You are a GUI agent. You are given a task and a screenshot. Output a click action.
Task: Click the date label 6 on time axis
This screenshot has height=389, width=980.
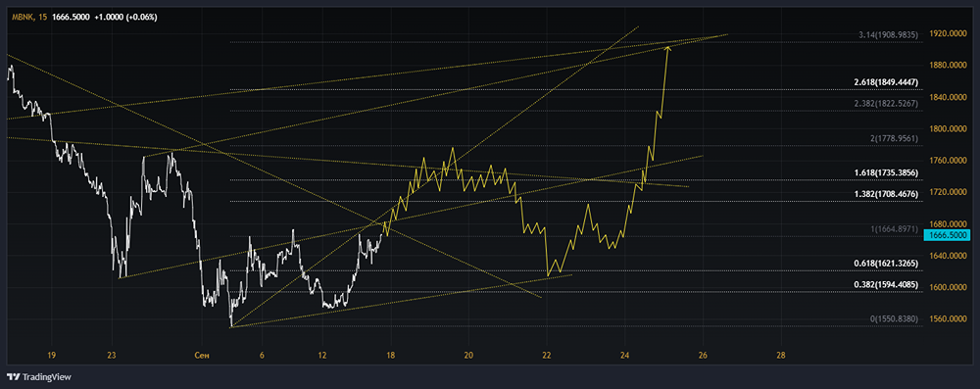262,356
